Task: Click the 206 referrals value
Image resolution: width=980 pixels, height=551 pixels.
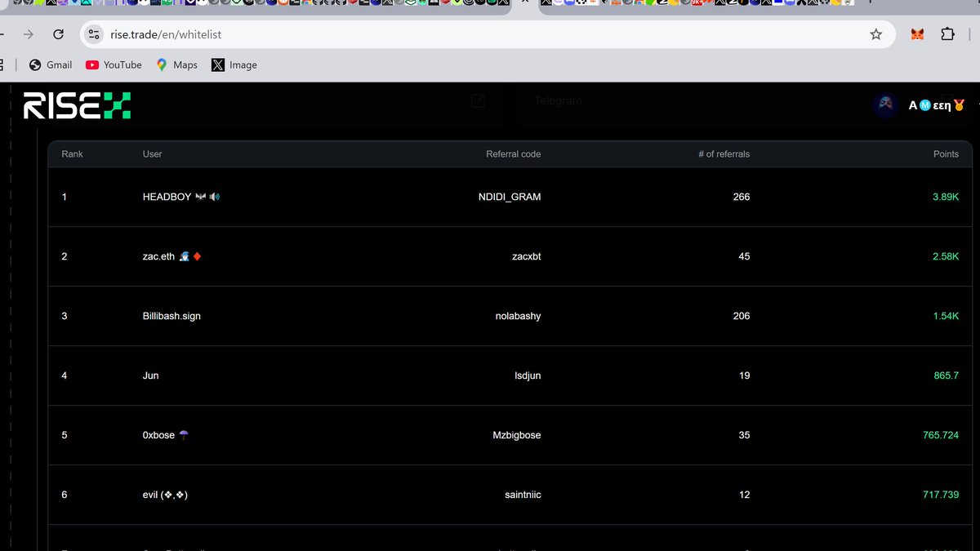Action: click(741, 316)
